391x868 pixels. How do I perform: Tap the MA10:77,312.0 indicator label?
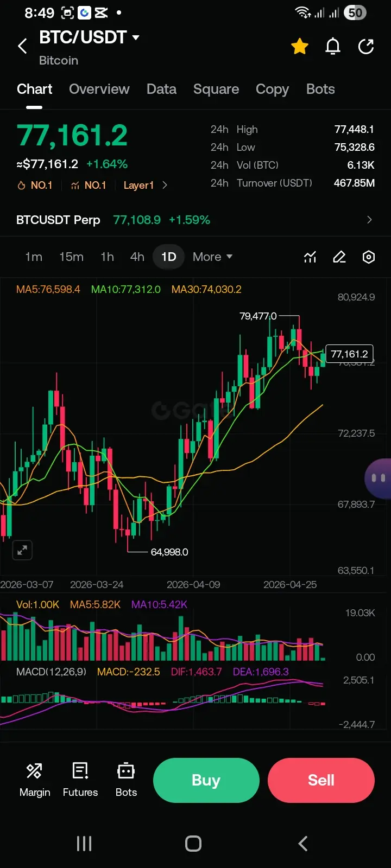click(x=126, y=289)
